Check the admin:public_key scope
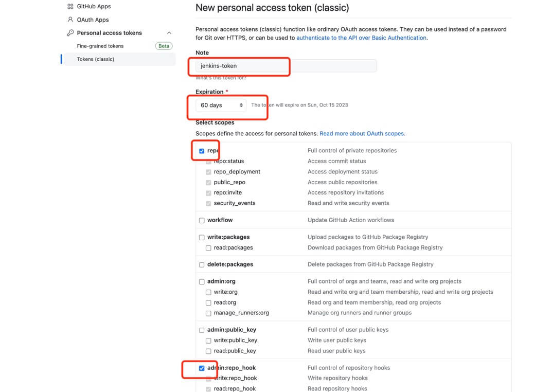 (202, 330)
